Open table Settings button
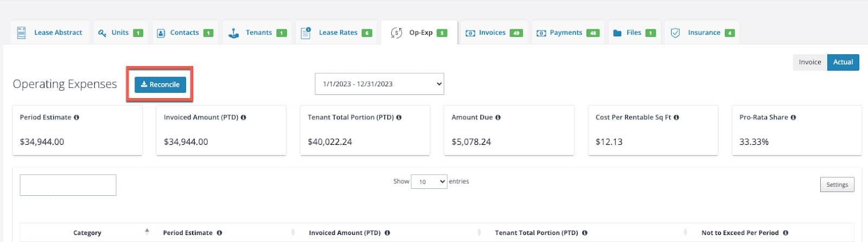 tap(837, 185)
